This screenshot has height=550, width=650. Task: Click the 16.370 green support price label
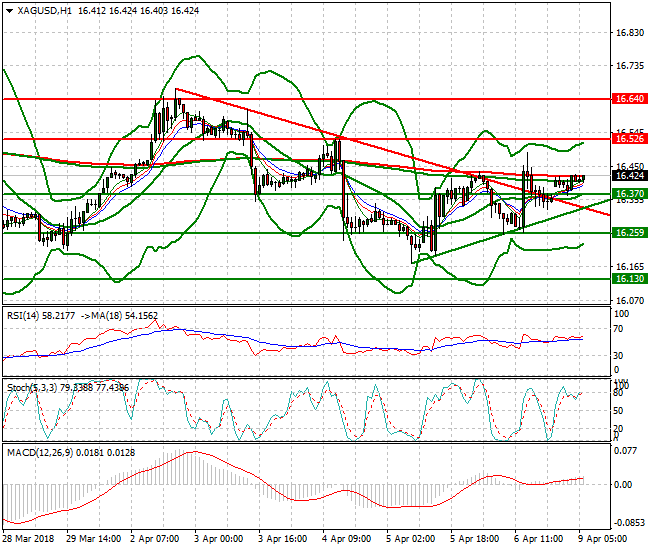click(629, 194)
